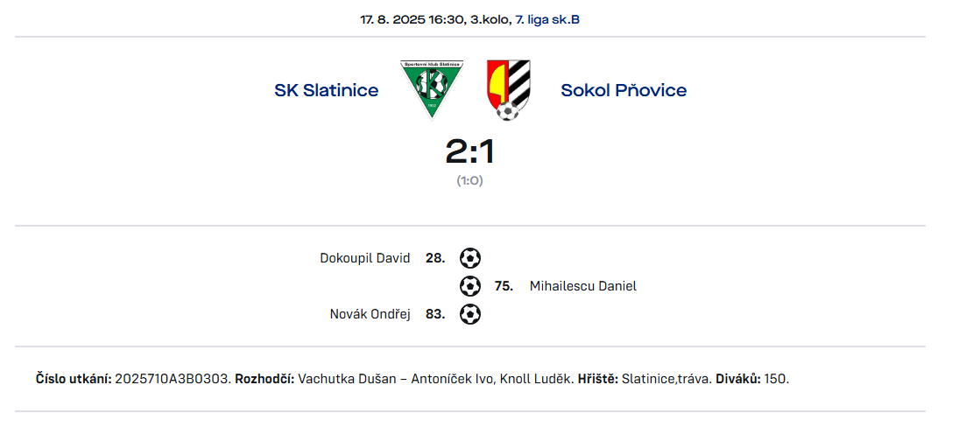Click the pitch info Slatinice,tráva

click(666, 379)
